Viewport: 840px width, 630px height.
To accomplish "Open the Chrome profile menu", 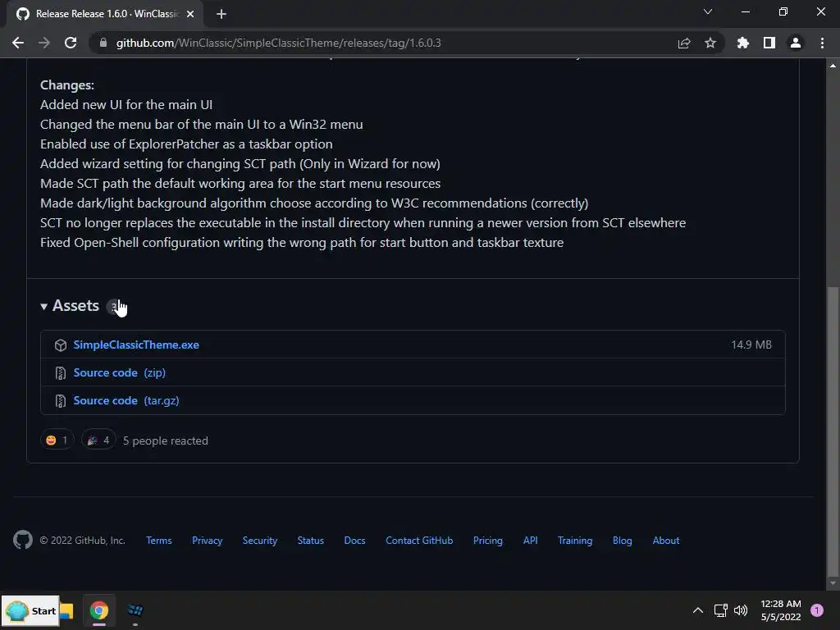I will (796, 43).
